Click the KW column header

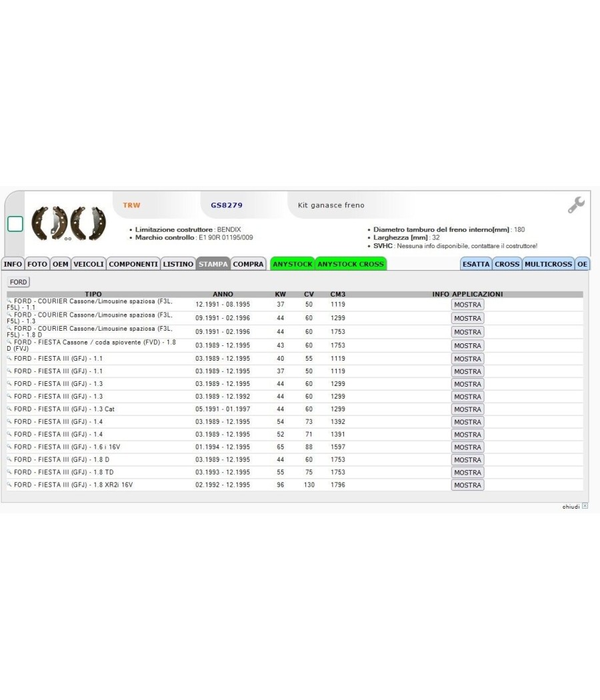(281, 294)
